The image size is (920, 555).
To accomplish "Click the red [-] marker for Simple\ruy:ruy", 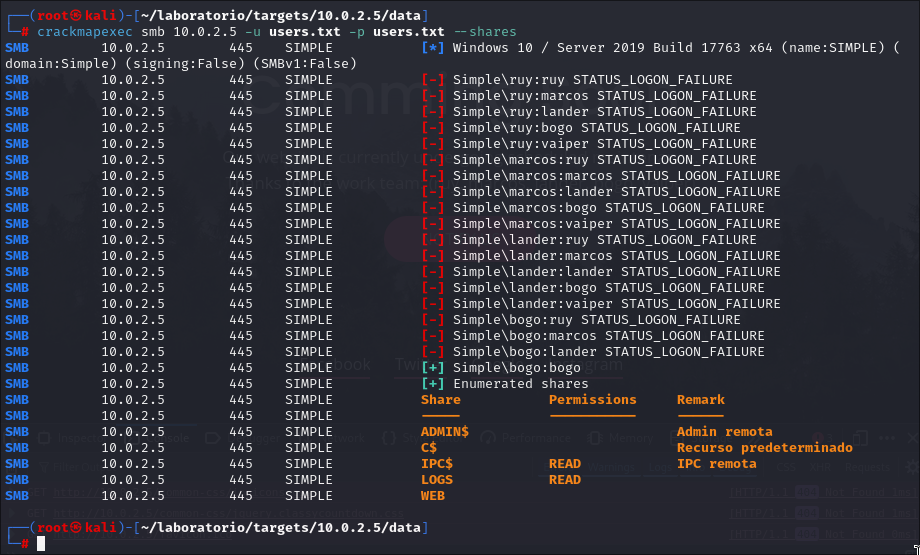I will 432,80.
